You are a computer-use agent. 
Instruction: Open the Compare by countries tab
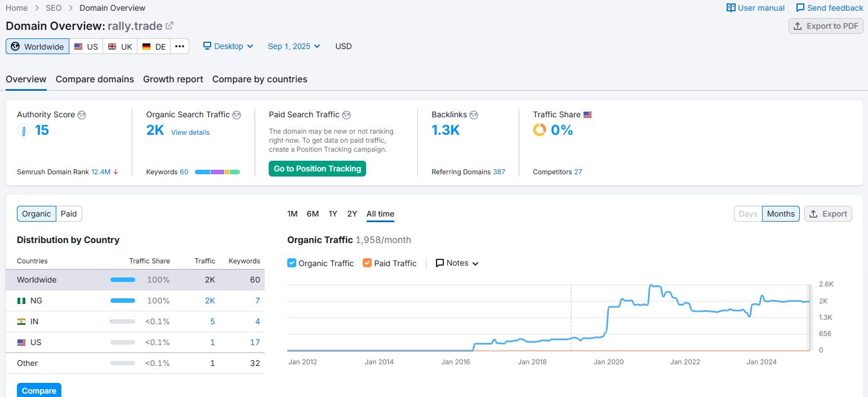coord(260,79)
